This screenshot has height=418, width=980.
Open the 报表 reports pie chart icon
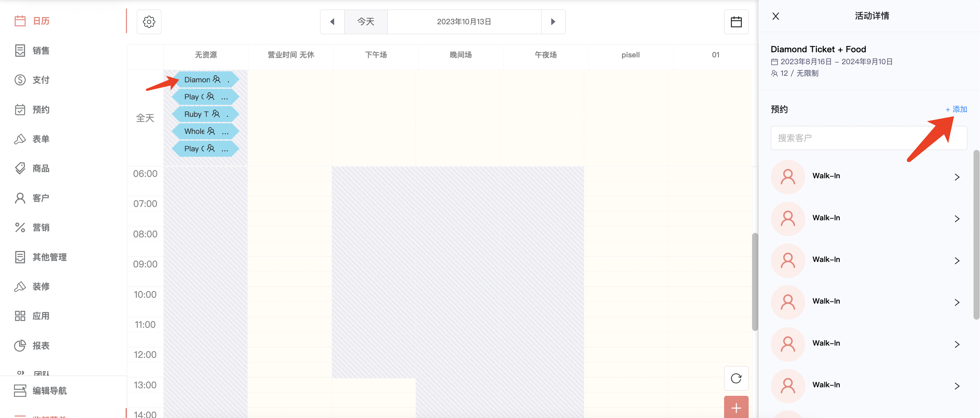20,346
